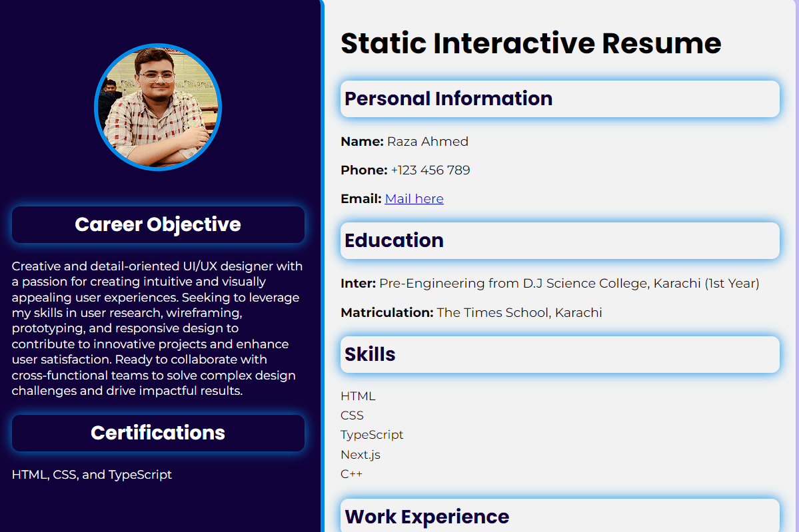Select the Inter Pre-Engineering education line
Image resolution: width=799 pixels, height=532 pixels.
[x=550, y=283]
